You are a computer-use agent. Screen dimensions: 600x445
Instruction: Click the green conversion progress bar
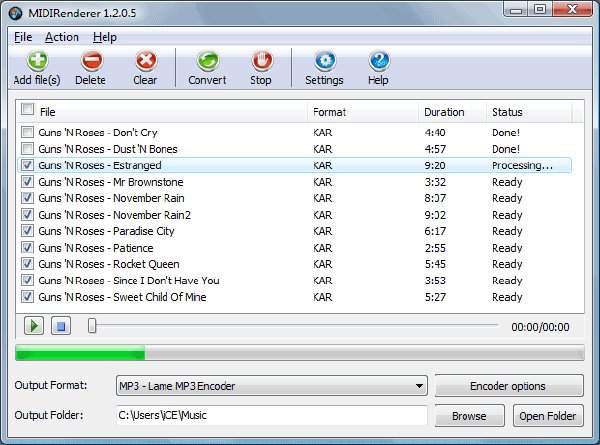click(300, 352)
